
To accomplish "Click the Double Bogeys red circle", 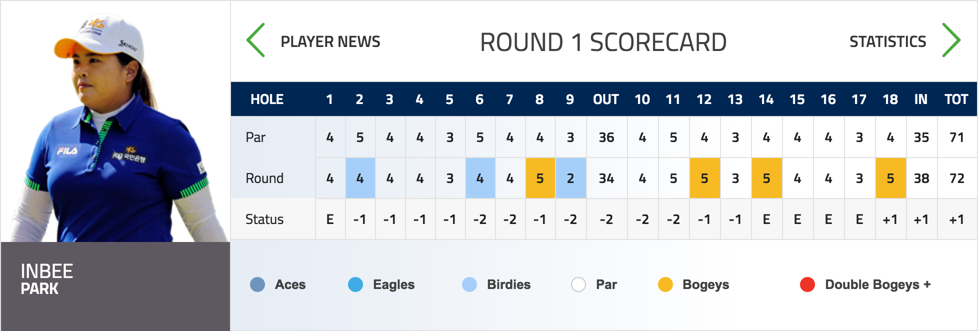I will point(807,284).
